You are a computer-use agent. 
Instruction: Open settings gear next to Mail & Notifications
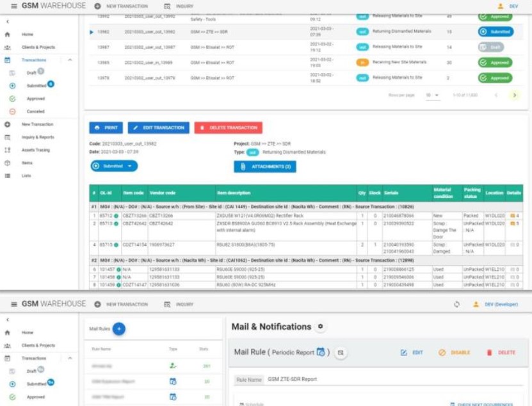[x=321, y=327]
